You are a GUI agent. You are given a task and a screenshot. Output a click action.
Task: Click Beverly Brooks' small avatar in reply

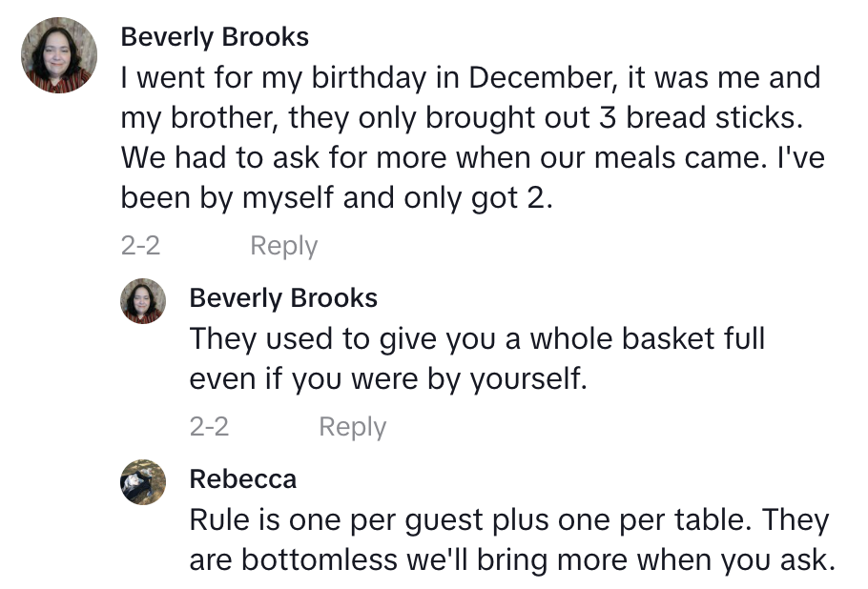tap(143, 302)
